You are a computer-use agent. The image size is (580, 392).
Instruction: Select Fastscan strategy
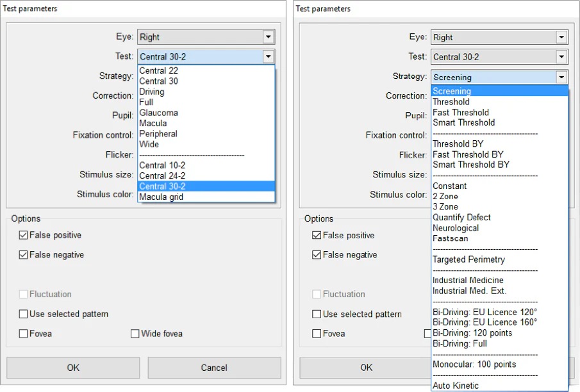(499, 238)
